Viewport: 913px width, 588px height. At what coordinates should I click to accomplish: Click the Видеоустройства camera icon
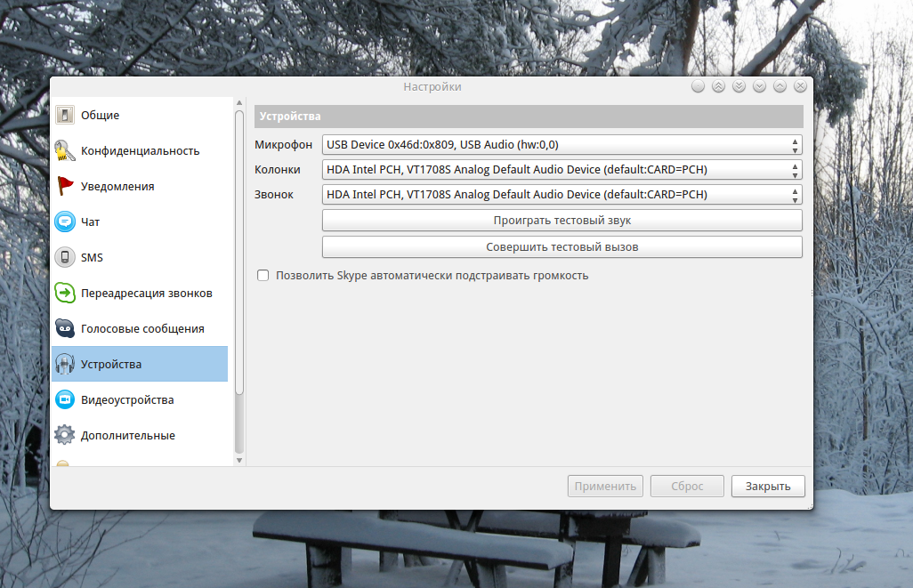coord(65,399)
